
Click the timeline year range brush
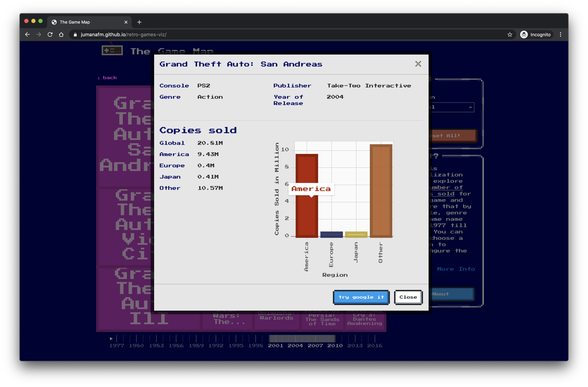302,338
